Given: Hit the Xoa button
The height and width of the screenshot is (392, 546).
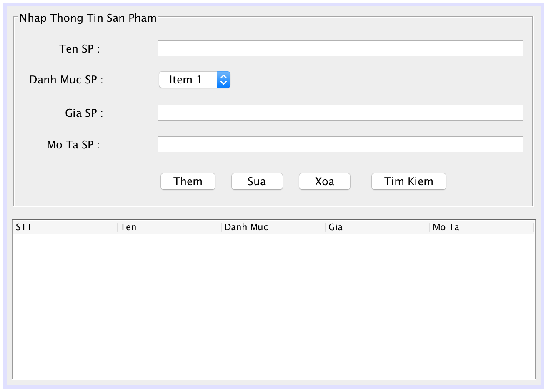Looking at the screenshot, I should click(x=324, y=181).
